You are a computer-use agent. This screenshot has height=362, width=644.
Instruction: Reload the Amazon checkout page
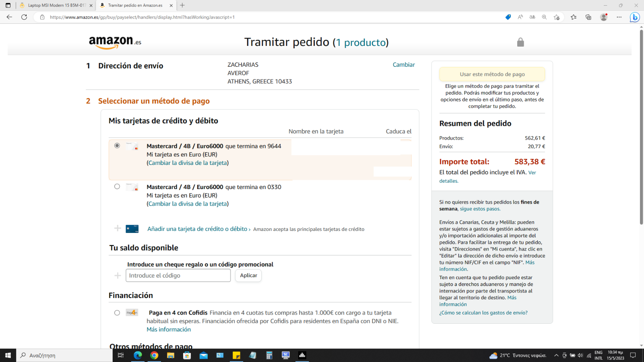click(24, 17)
